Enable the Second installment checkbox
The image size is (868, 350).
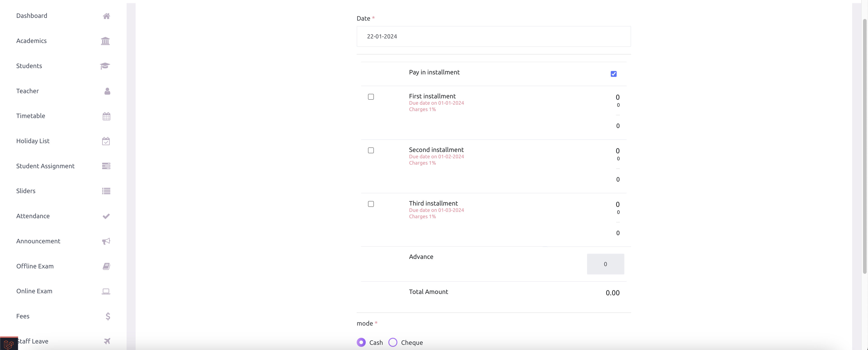tap(371, 151)
